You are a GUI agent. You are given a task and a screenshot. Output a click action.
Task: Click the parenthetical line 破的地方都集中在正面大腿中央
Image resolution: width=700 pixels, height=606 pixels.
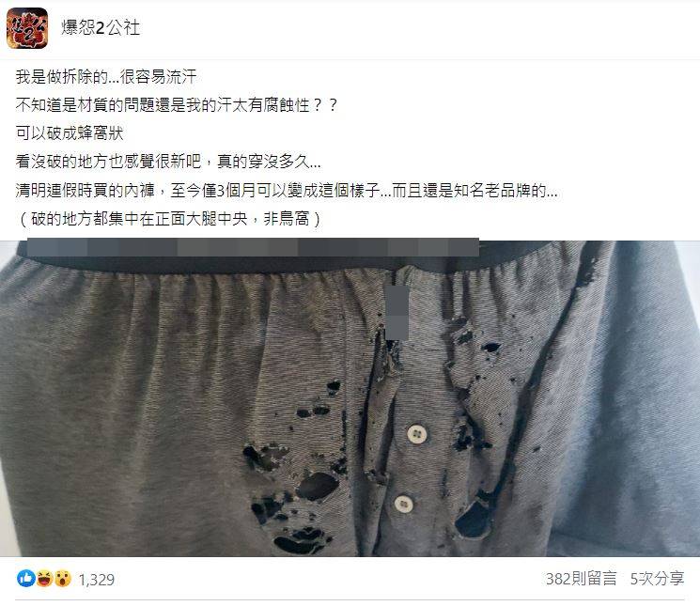pos(169,219)
